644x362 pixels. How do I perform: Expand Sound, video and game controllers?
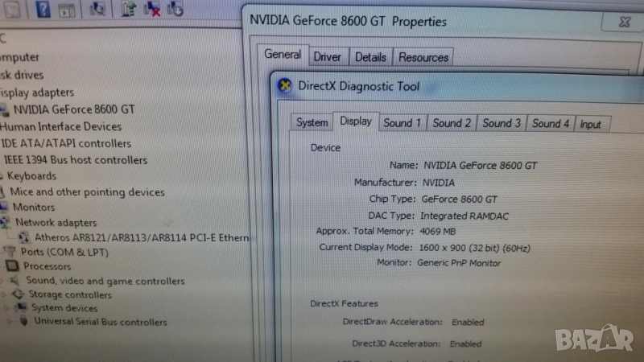tap(3, 282)
